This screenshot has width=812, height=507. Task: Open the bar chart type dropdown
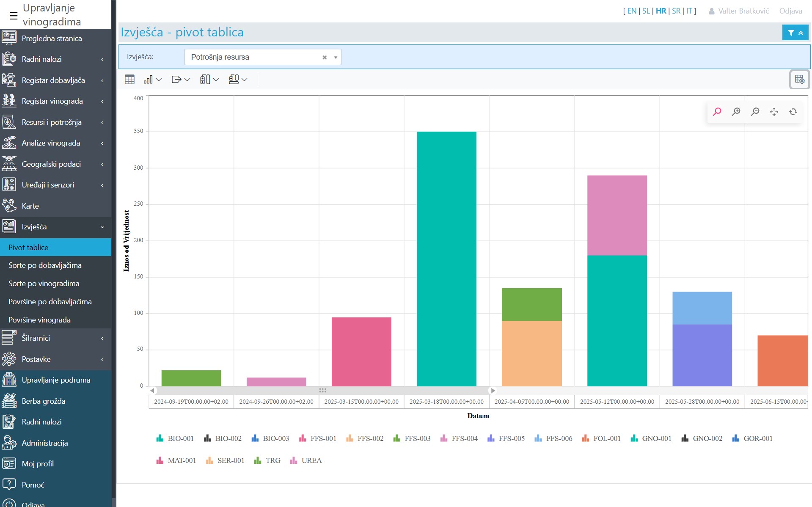pyautogui.click(x=153, y=79)
